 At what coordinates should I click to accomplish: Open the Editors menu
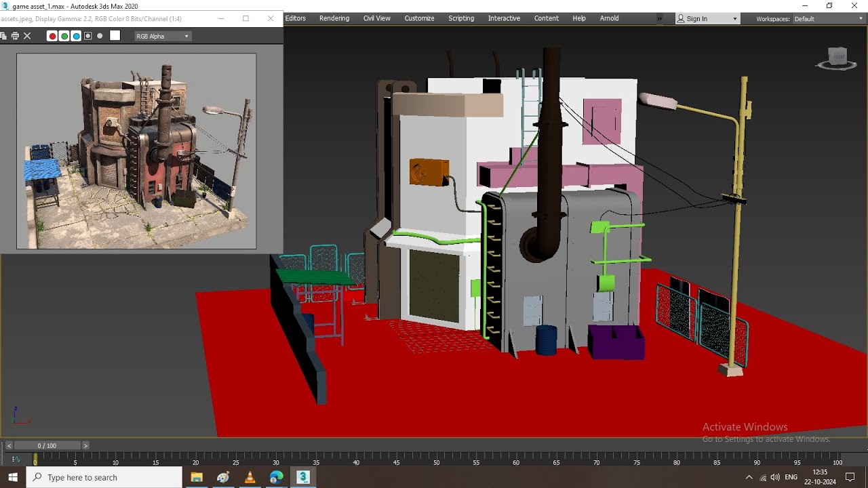click(296, 18)
